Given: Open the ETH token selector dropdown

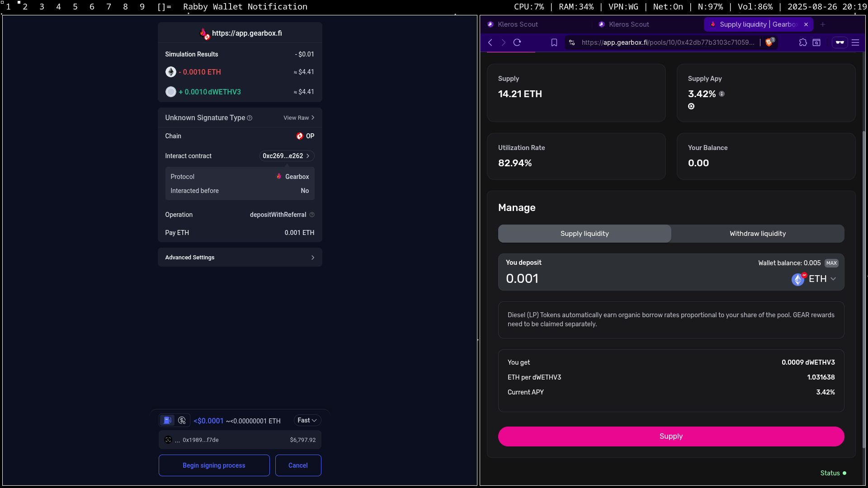Looking at the screenshot, I should point(814,279).
